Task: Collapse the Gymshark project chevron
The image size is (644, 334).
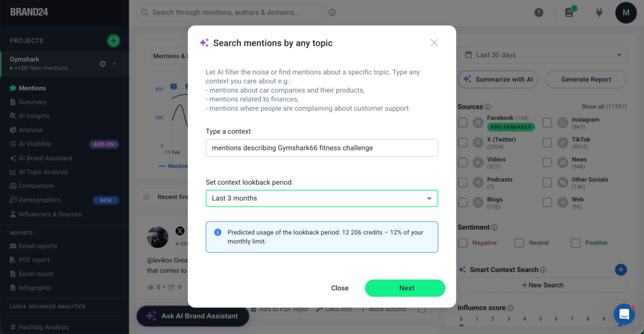Action: pyautogui.click(x=115, y=64)
